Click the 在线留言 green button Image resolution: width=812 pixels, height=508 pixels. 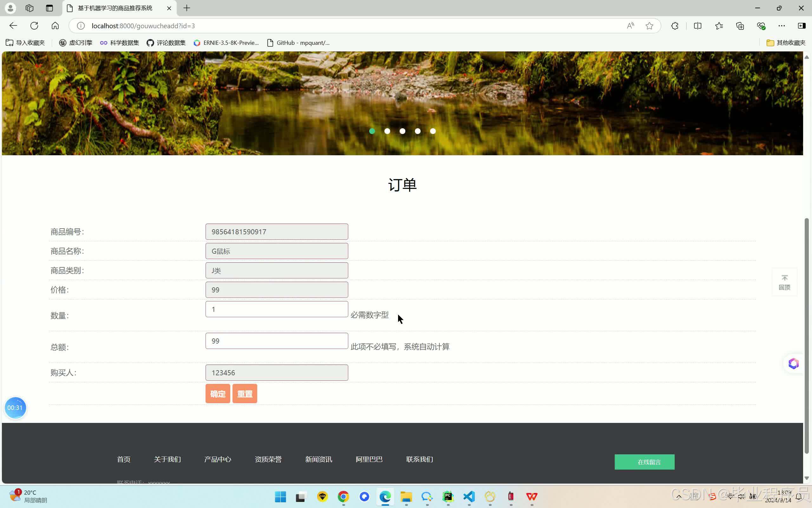644,462
